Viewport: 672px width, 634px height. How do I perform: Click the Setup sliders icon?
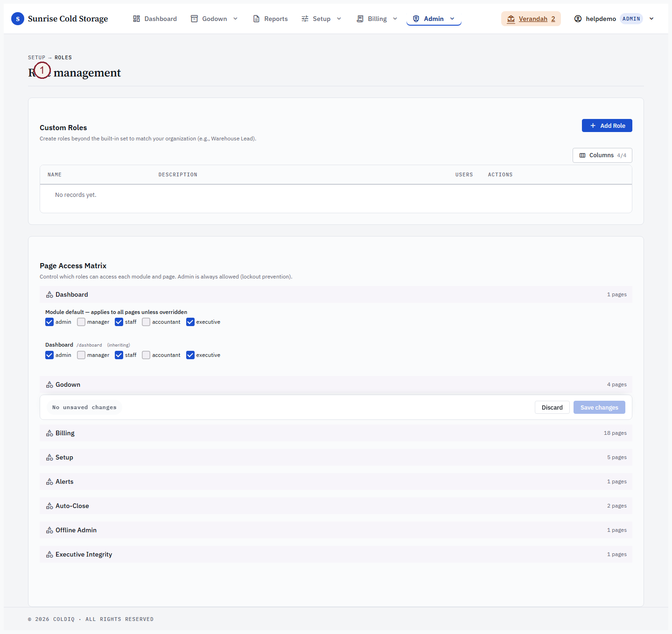(305, 19)
